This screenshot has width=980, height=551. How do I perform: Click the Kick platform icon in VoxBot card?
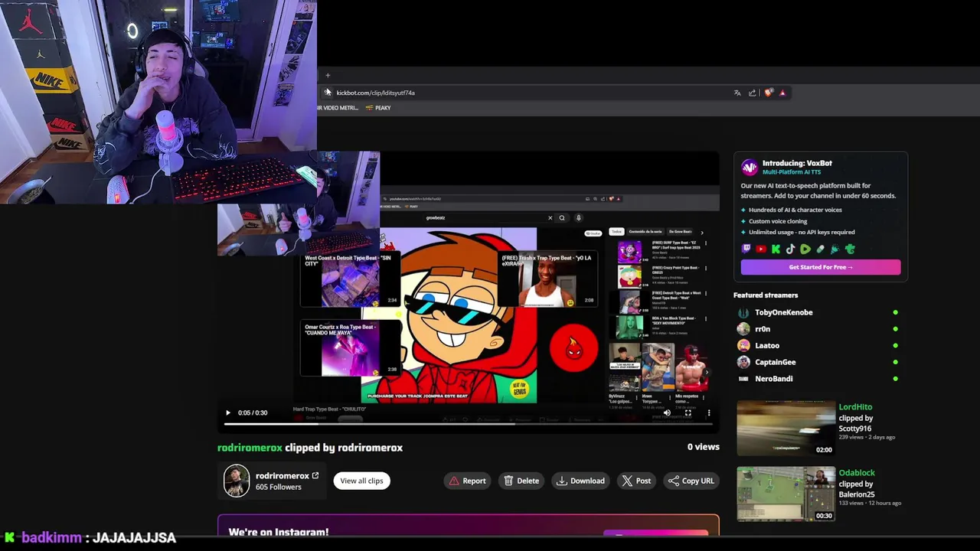point(776,249)
